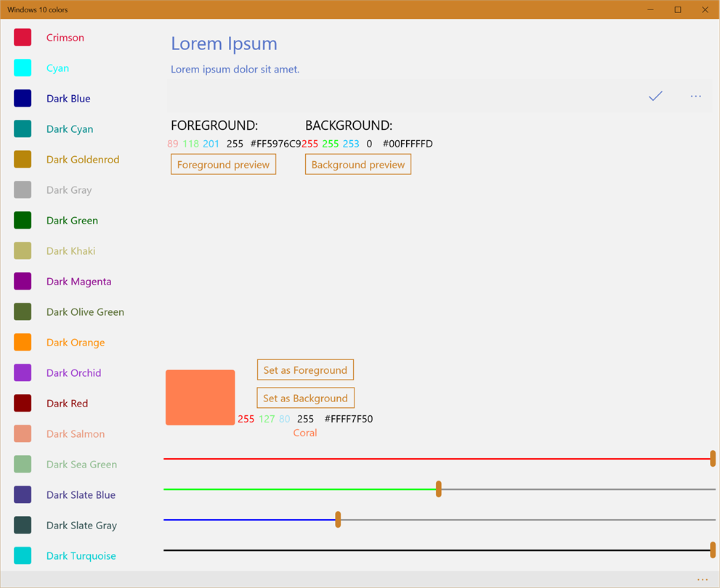The height and width of the screenshot is (588, 720).
Task: Click the blue channel slider handle
Action: click(338, 520)
